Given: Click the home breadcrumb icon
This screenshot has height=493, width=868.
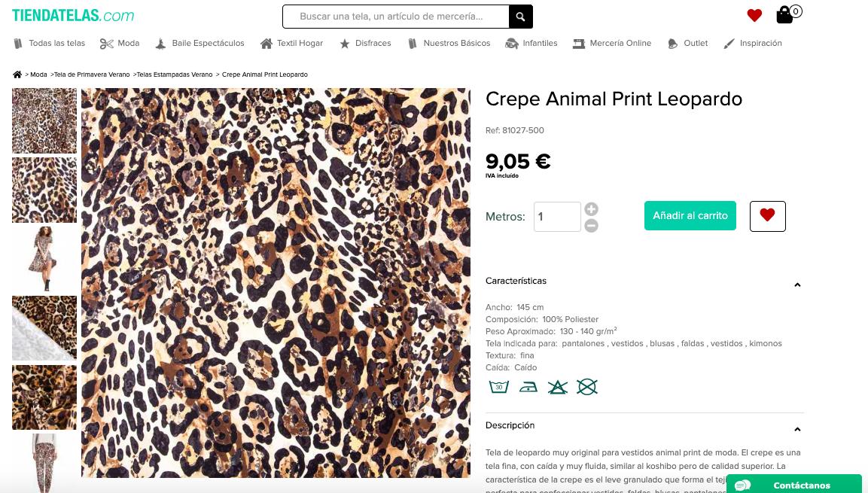Looking at the screenshot, I should [17, 75].
